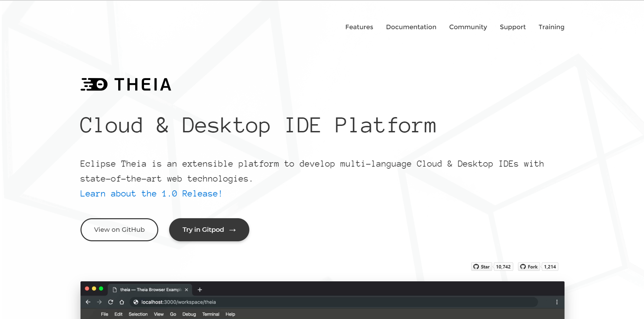This screenshot has height=319, width=644.
Task: Click the browser reload icon in the preview
Action: pos(110,302)
